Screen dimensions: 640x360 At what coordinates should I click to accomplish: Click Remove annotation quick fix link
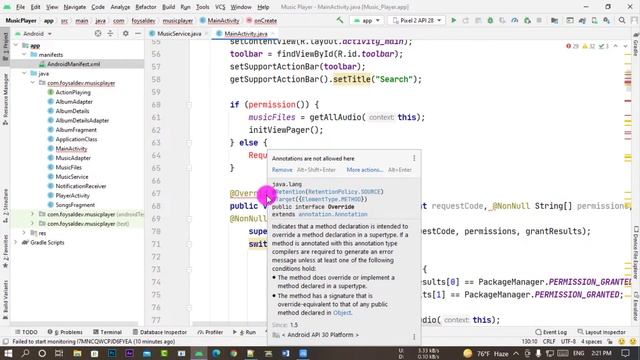tap(282, 170)
